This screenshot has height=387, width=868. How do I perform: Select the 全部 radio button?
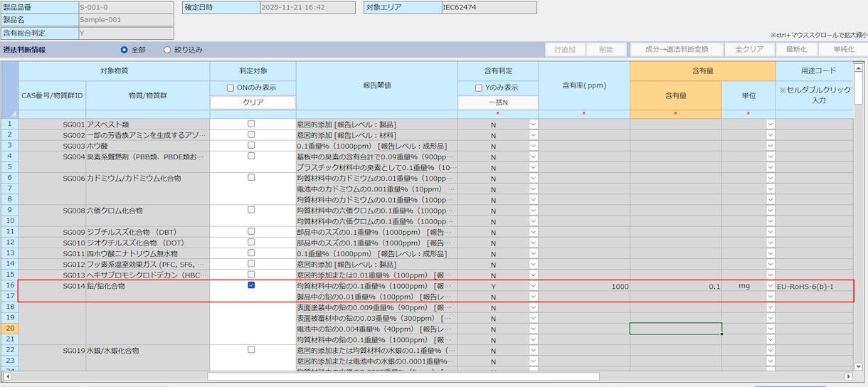(124, 50)
